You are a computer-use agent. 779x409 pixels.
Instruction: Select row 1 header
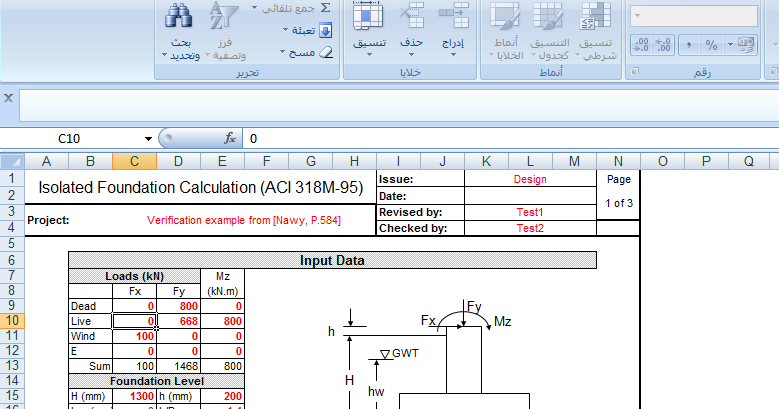pos(12,178)
